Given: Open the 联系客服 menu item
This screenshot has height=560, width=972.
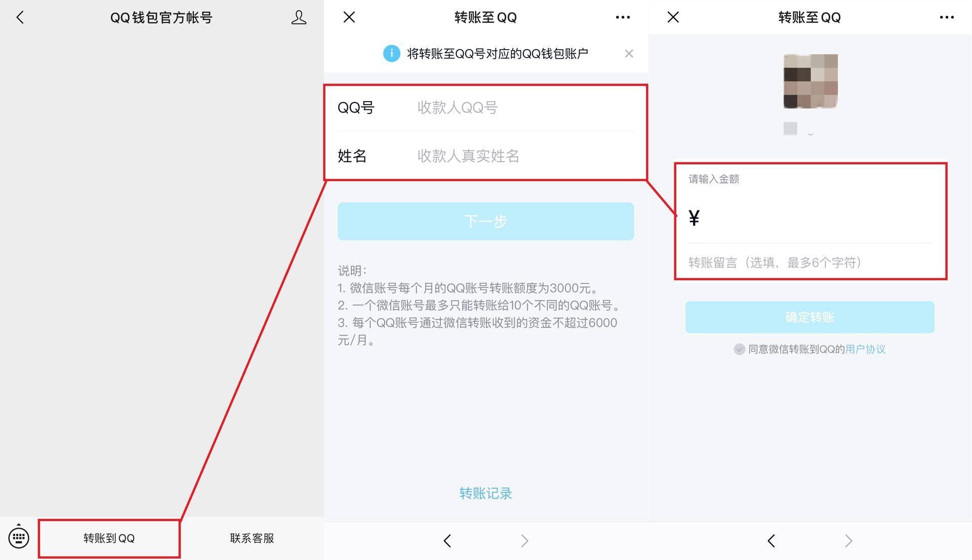Looking at the screenshot, I should coord(252,538).
